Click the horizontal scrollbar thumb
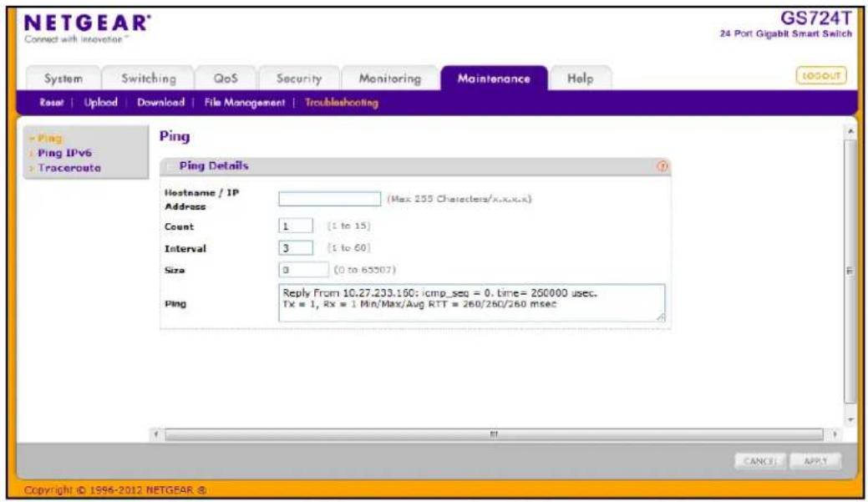868x502 pixels. click(x=494, y=434)
